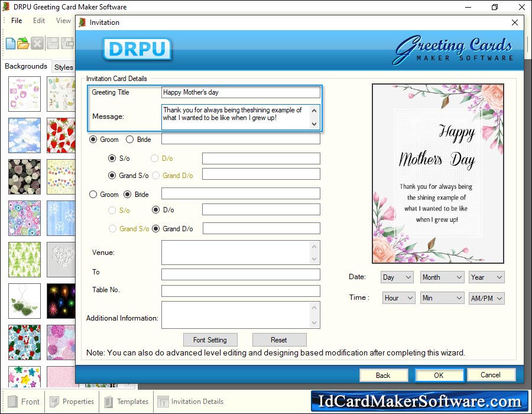Click the Templates tab icon

[109, 402]
